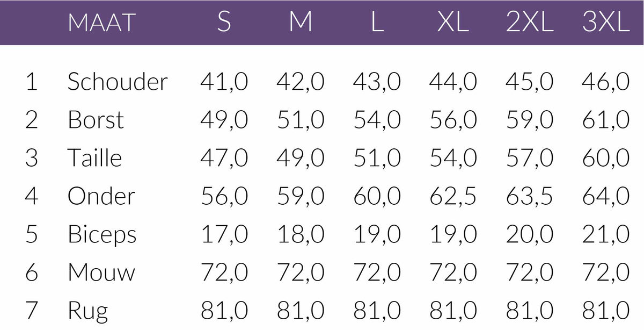Image resolution: width=644 pixels, height=330 pixels.
Task: Click the Onder row label
Action: tap(101, 196)
